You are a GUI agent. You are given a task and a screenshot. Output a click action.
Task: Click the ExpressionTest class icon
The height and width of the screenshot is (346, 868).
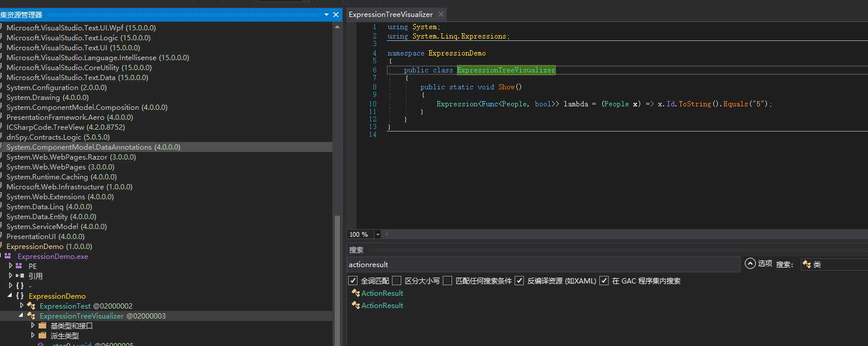pyautogui.click(x=31, y=306)
